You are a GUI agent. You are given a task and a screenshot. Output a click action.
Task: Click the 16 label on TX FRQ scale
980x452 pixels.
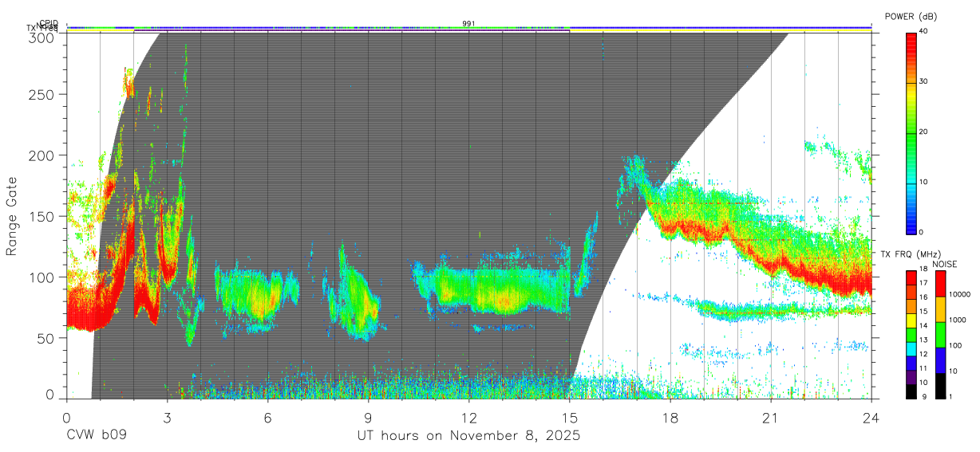click(923, 297)
